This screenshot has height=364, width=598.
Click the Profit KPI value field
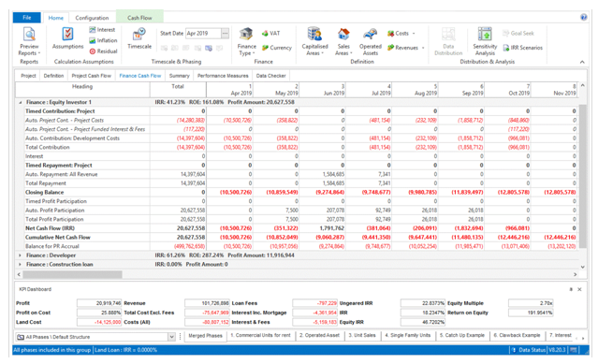coord(99,303)
